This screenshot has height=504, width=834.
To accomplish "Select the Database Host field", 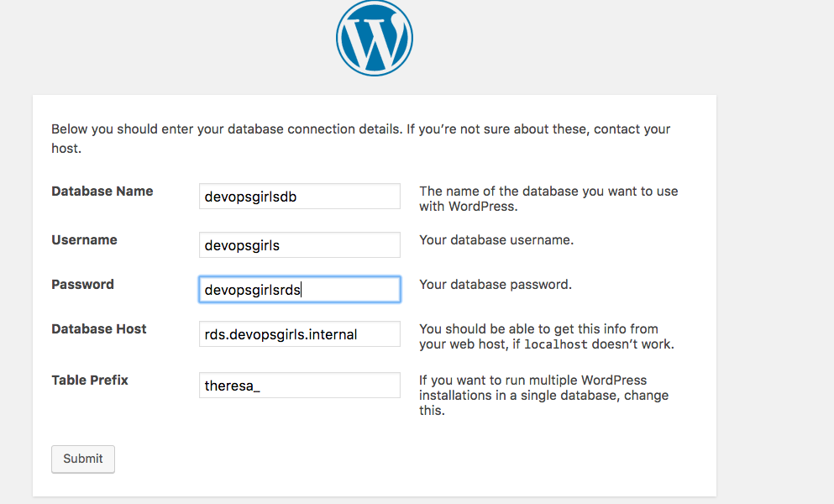I will pyautogui.click(x=300, y=334).
